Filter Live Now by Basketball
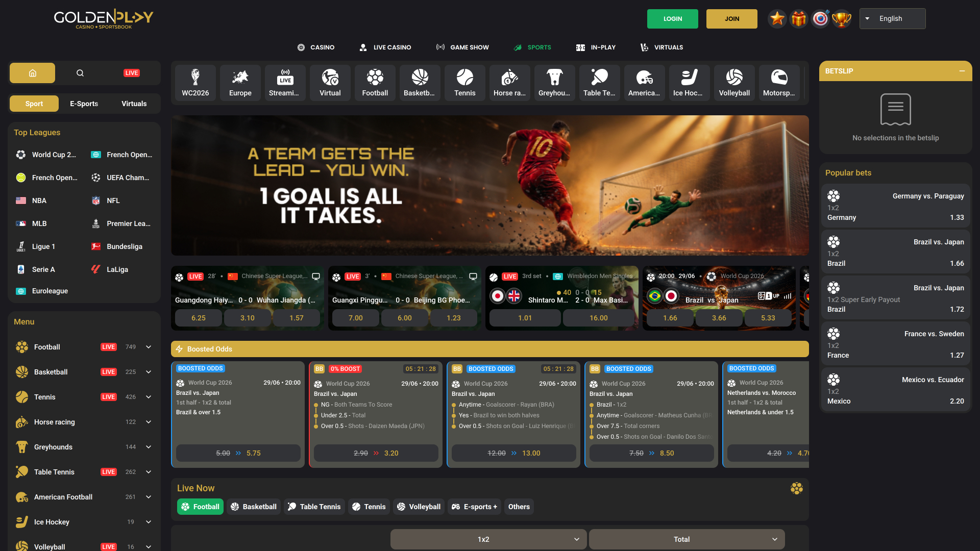Image resolution: width=980 pixels, height=551 pixels. pyautogui.click(x=254, y=507)
